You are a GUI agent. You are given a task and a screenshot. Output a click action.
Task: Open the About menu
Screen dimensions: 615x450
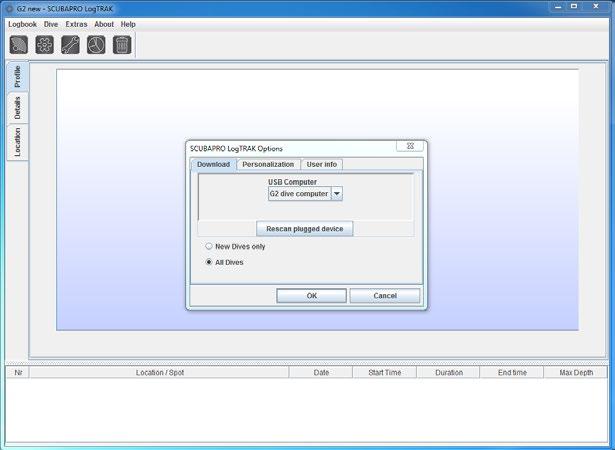(x=104, y=24)
